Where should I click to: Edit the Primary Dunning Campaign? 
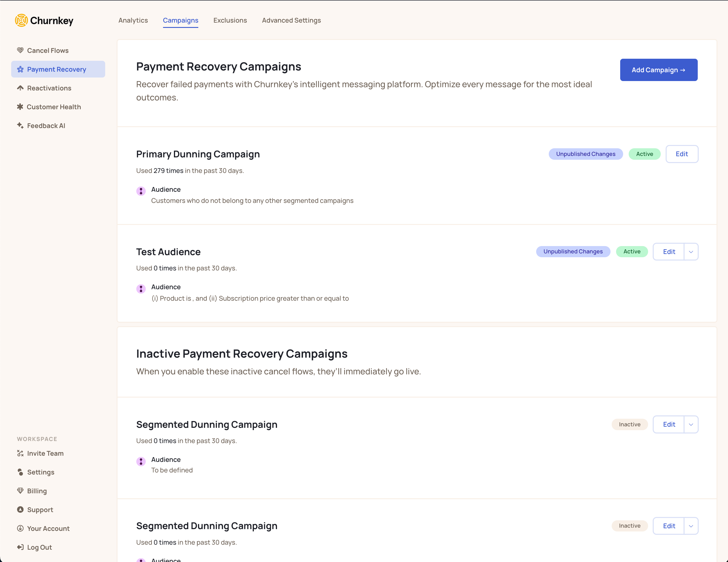(681, 154)
